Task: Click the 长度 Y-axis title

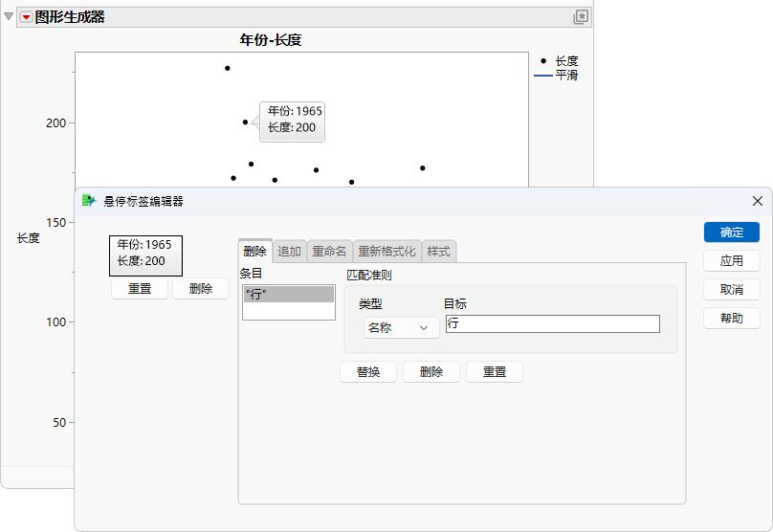Action: [x=28, y=238]
